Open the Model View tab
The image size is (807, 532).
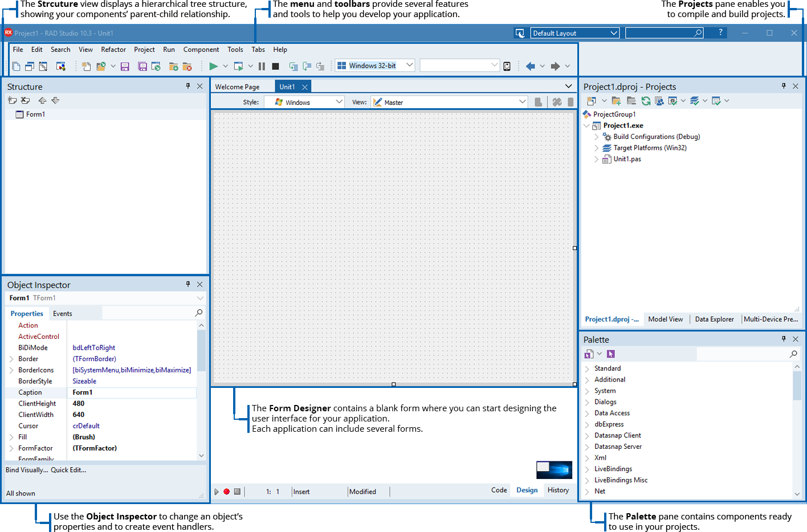tap(665, 319)
